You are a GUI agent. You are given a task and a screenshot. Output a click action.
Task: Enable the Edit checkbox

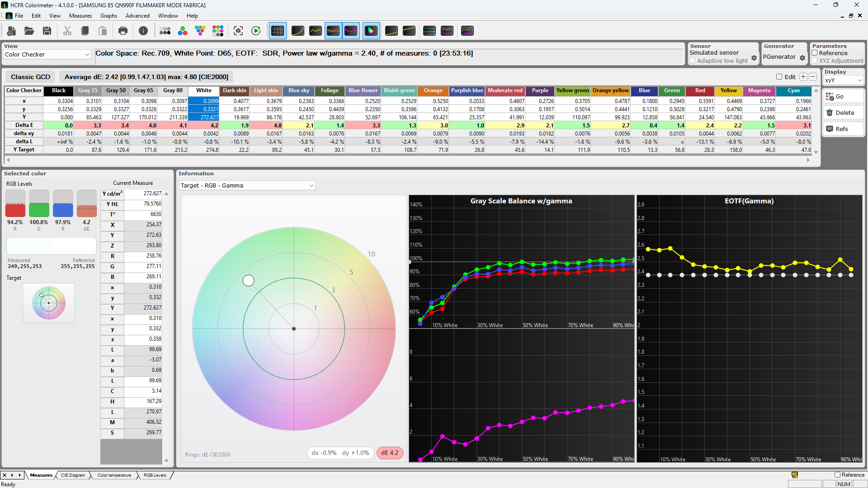coord(779,77)
